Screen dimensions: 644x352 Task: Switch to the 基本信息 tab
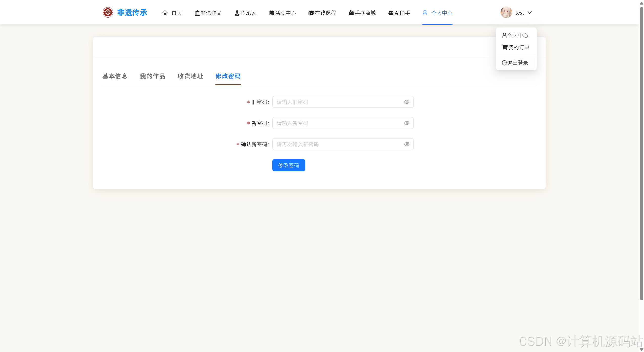(x=115, y=76)
